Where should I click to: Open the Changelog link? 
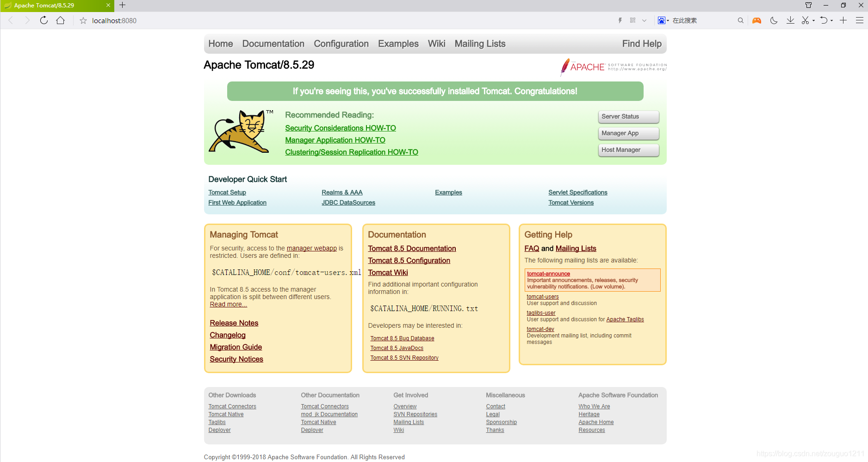(x=228, y=335)
